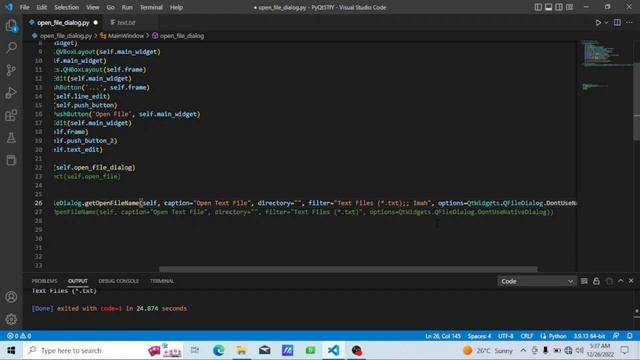Open the Code output channel dropdown
The width and height of the screenshot is (640, 360).
tap(536, 281)
